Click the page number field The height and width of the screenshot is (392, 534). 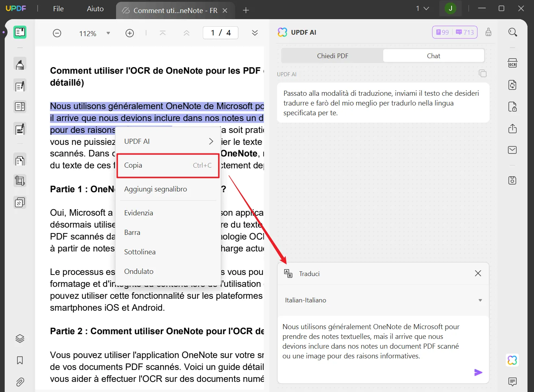click(221, 33)
